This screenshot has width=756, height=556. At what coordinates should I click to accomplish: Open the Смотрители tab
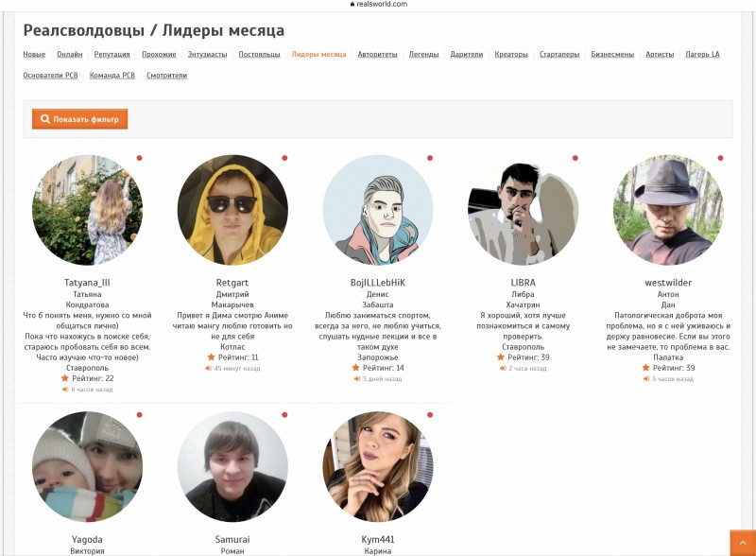pyautogui.click(x=167, y=76)
